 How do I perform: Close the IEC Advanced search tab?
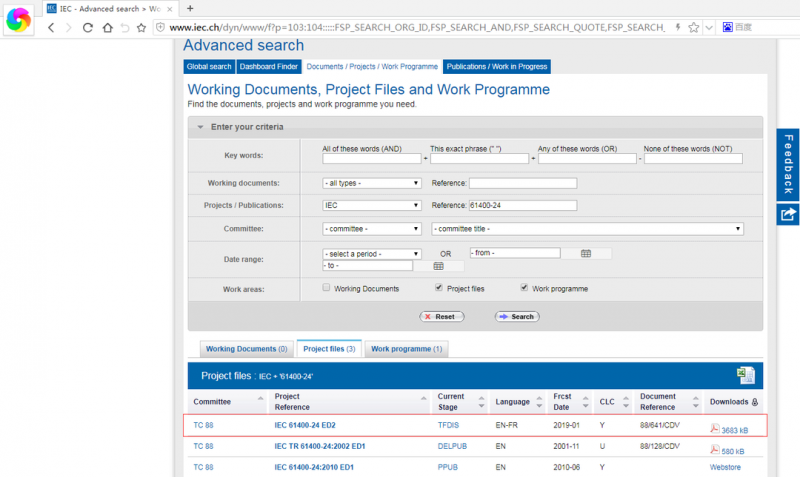170,9
